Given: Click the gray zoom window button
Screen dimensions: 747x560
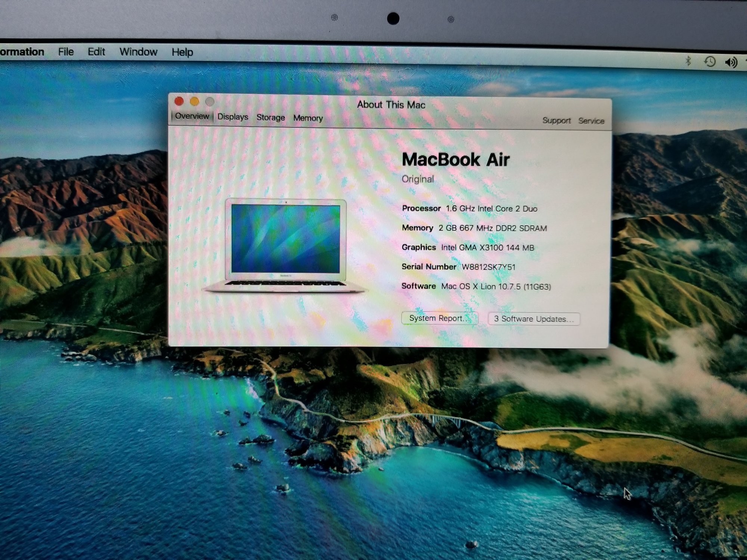Looking at the screenshot, I should point(210,102).
